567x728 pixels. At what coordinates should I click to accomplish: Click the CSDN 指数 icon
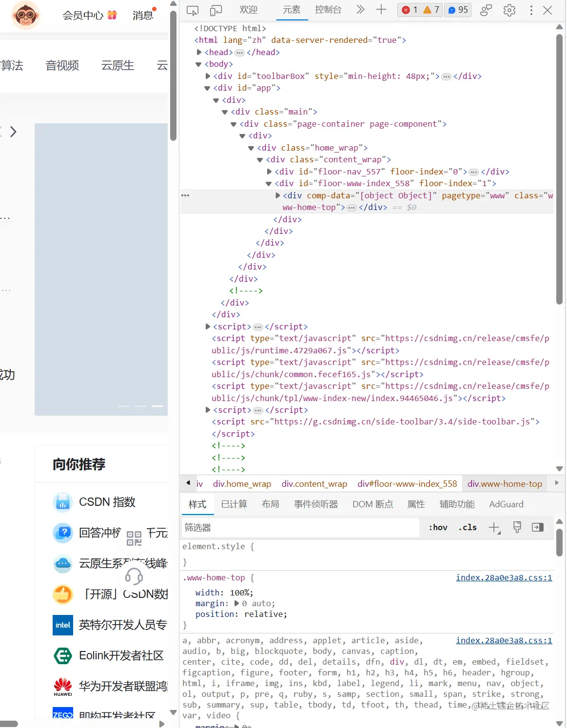point(63,502)
